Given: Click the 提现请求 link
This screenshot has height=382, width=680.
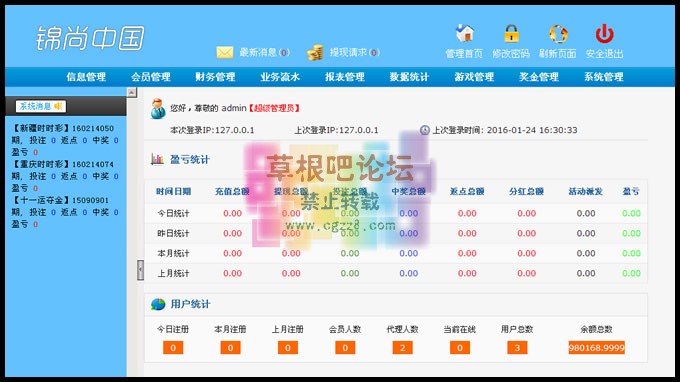Looking at the screenshot, I should [354, 52].
